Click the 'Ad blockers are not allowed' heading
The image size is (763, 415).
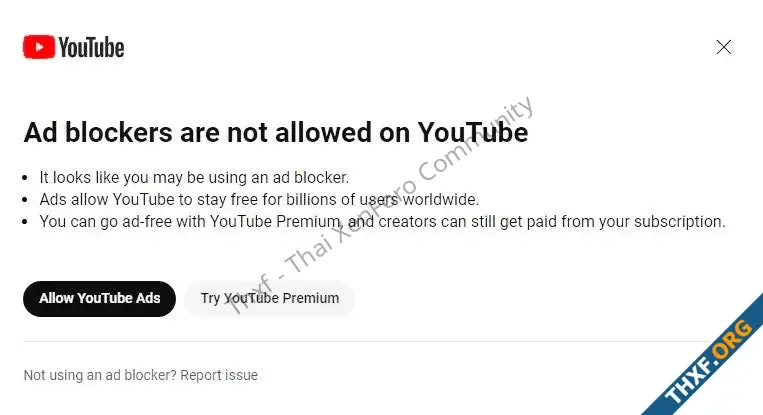(x=275, y=132)
